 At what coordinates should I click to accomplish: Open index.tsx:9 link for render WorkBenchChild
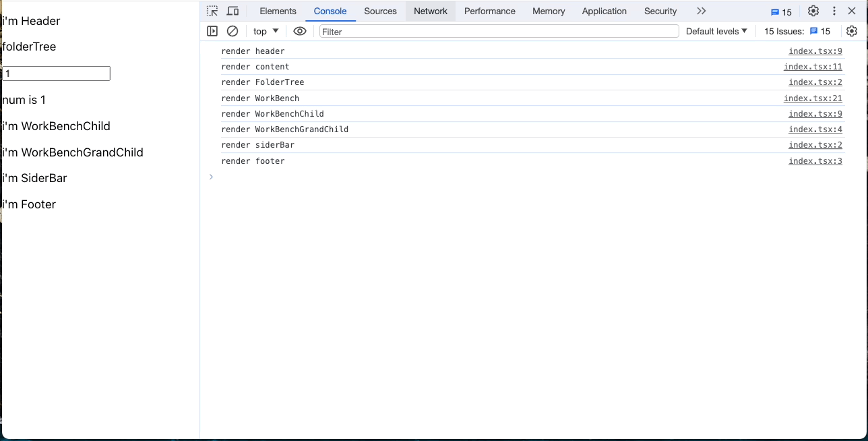[x=815, y=114]
